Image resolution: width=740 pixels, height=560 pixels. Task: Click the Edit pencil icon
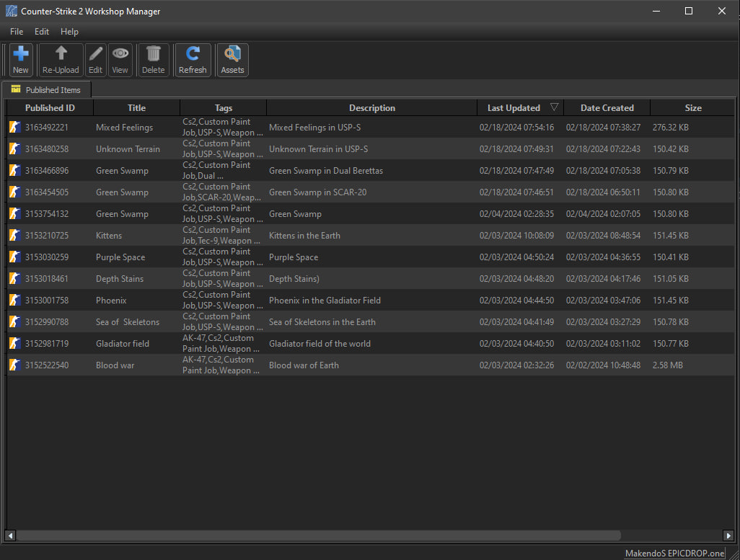96,53
